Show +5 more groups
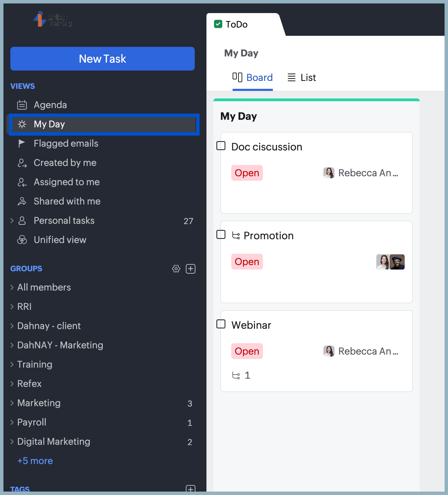This screenshot has width=448, height=495. point(35,461)
